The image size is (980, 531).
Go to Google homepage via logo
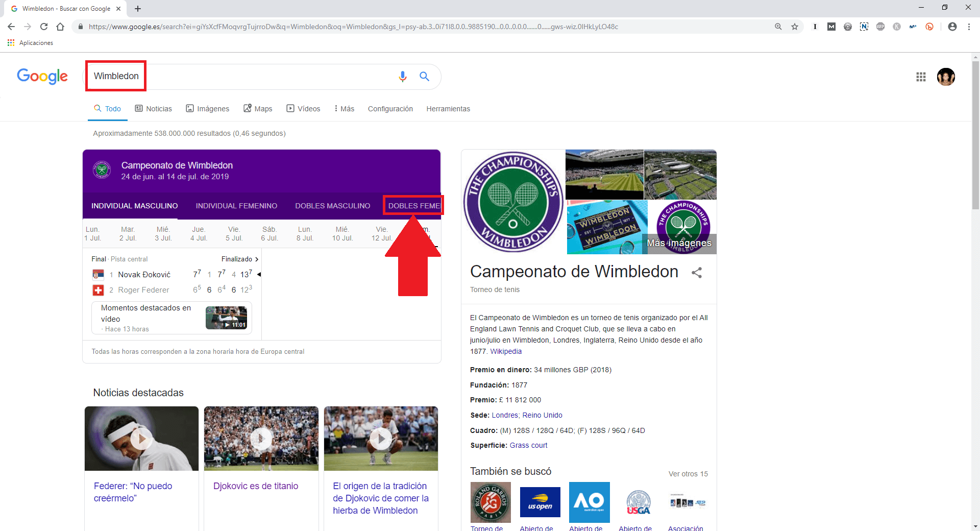pos(42,76)
